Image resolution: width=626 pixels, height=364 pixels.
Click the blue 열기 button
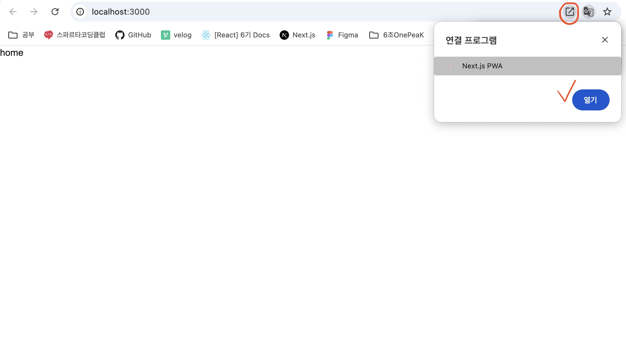click(590, 100)
